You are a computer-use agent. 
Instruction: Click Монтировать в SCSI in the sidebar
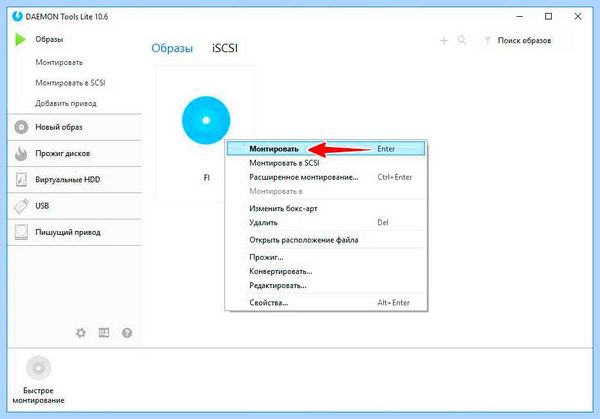pyautogui.click(x=70, y=83)
